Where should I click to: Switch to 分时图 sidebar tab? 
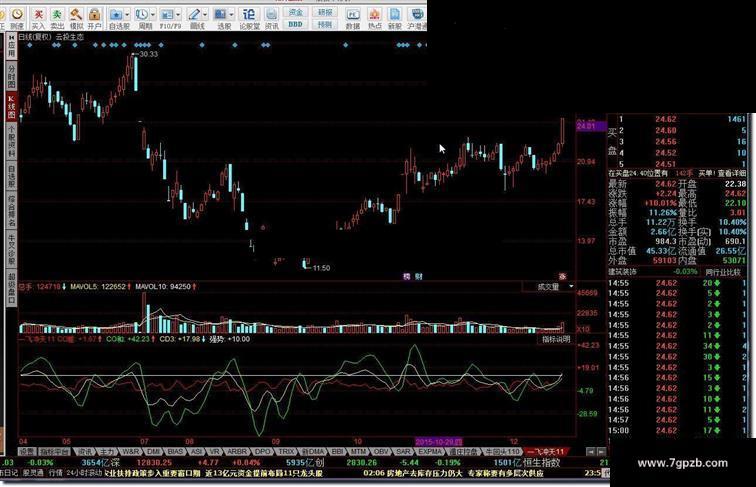[x=11, y=77]
